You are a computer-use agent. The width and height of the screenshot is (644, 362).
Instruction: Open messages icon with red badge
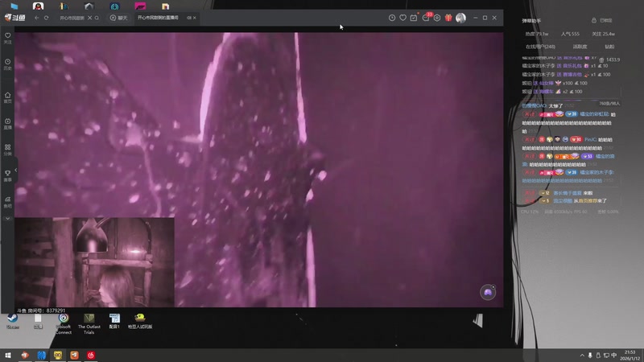[426, 17]
